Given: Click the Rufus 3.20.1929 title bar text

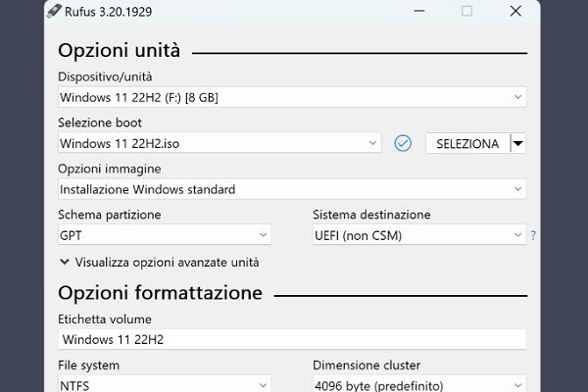Looking at the screenshot, I should pos(123,12).
